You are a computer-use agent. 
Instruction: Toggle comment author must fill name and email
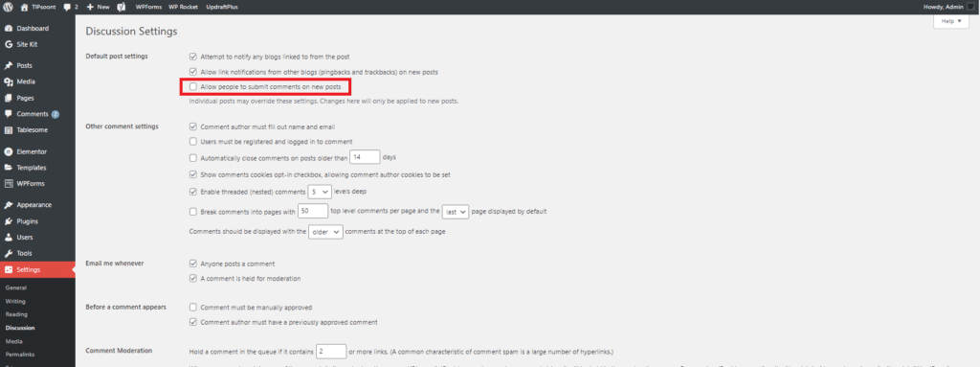tap(193, 126)
